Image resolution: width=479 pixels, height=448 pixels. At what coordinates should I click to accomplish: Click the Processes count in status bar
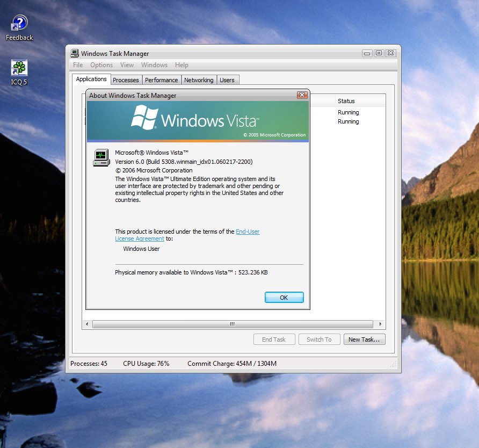click(89, 364)
